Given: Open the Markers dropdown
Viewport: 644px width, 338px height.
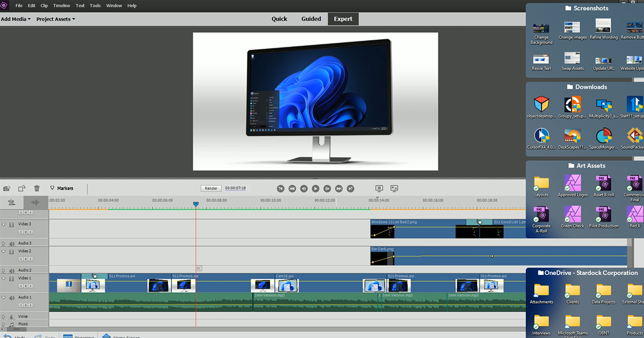Looking at the screenshot, I should pos(63,188).
